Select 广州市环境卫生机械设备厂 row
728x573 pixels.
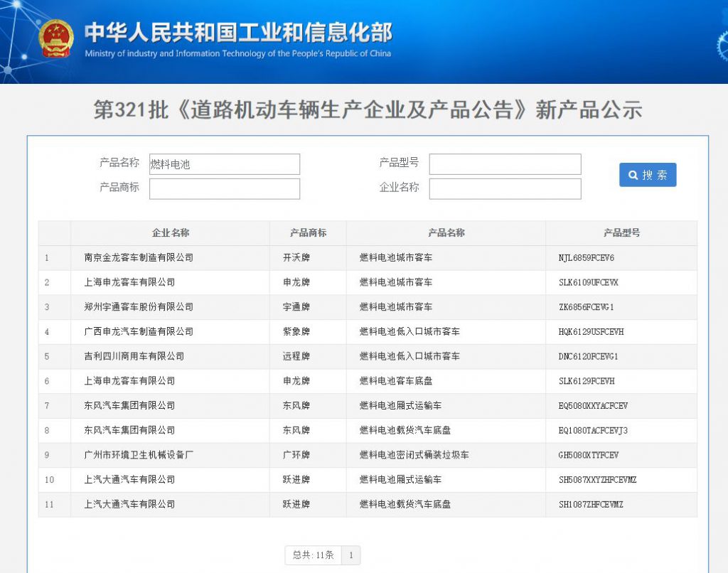(139, 455)
